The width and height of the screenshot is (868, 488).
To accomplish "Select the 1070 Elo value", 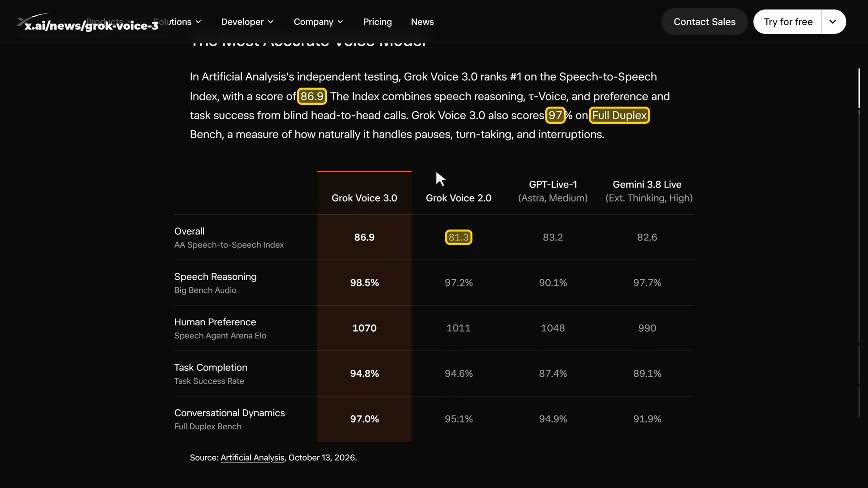I will (364, 328).
